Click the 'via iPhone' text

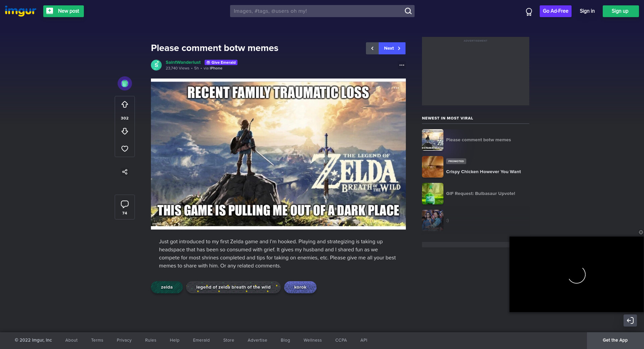click(x=213, y=68)
